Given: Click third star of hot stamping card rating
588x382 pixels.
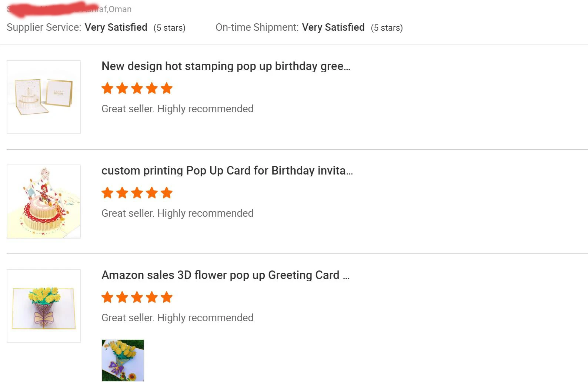Looking at the screenshot, I should (x=137, y=88).
